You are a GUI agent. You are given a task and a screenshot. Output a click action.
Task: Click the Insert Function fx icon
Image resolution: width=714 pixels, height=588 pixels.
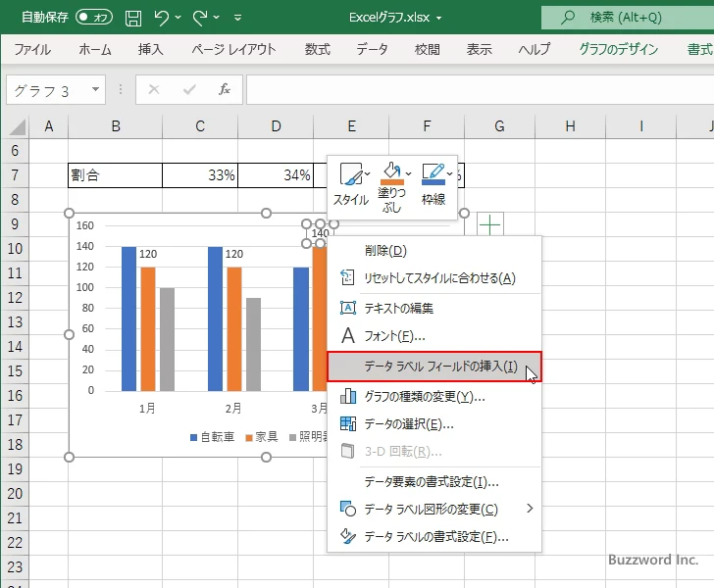tap(225, 89)
